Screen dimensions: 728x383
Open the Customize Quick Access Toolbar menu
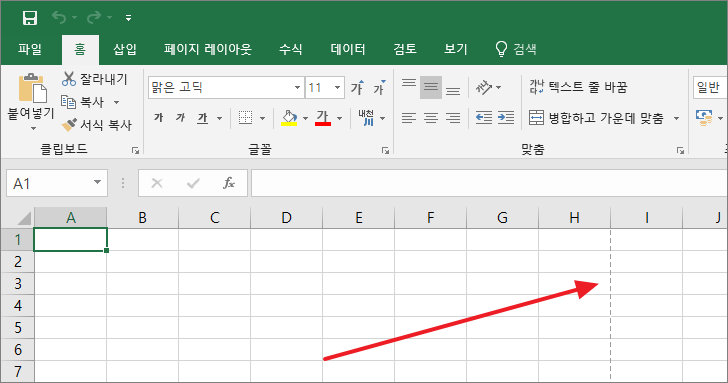tap(129, 18)
